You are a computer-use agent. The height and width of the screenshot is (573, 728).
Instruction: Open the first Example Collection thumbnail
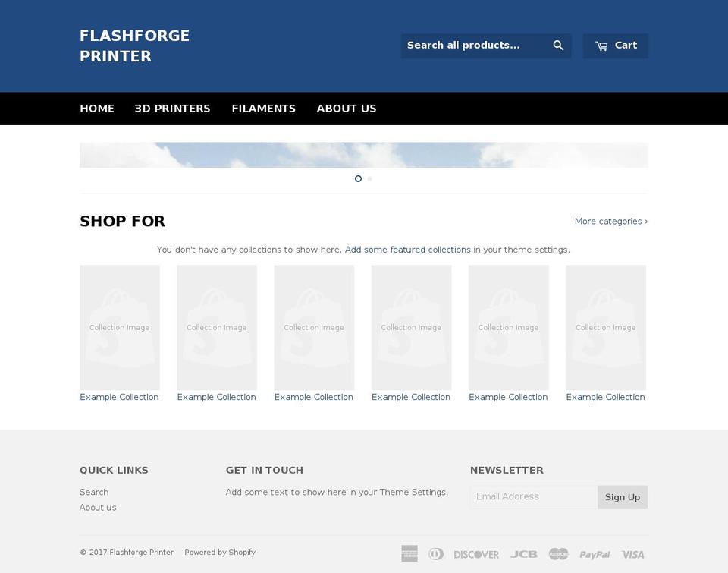(119, 327)
